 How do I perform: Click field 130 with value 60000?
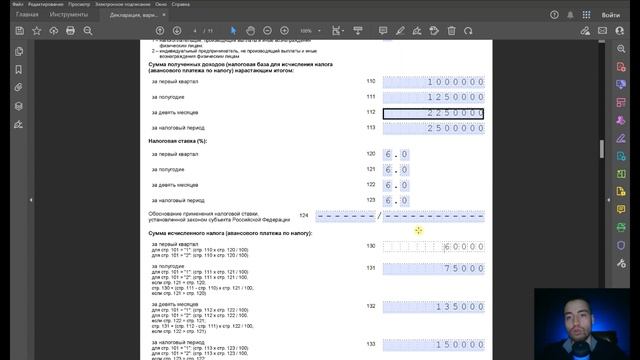[x=433, y=247]
